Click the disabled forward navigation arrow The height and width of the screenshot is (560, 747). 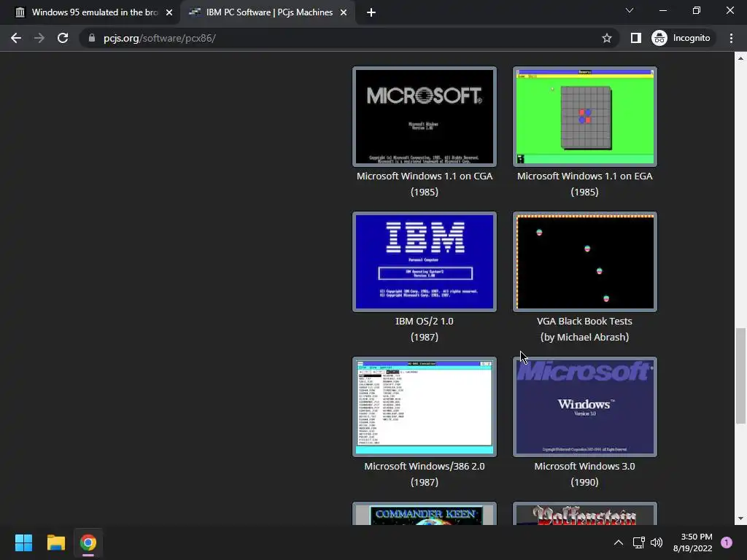pos(39,38)
